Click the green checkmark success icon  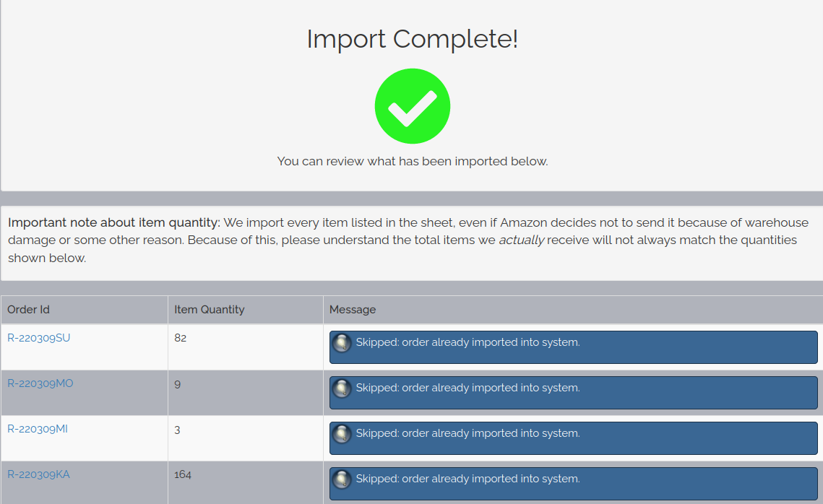click(412, 107)
